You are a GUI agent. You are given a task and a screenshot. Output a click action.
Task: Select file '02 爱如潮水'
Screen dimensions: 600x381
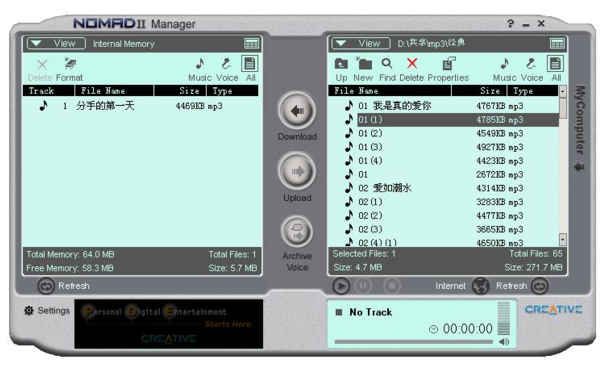click(x=444, y=188)
